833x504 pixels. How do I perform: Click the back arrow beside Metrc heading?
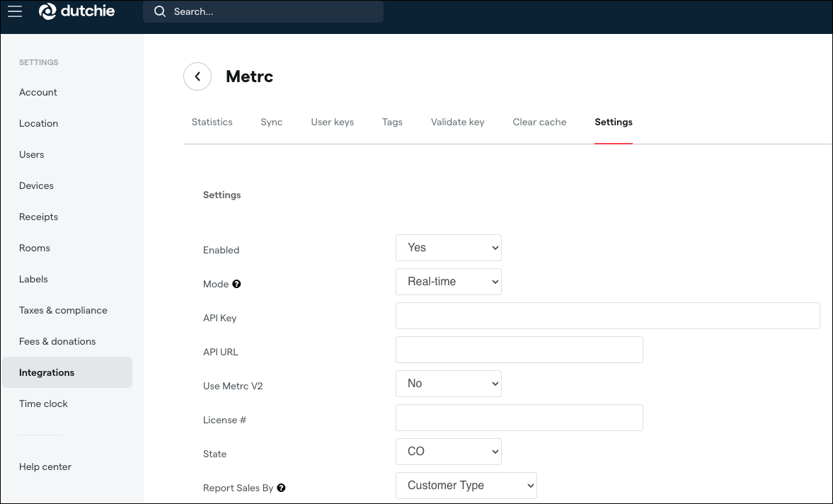(x=197, y=76)
